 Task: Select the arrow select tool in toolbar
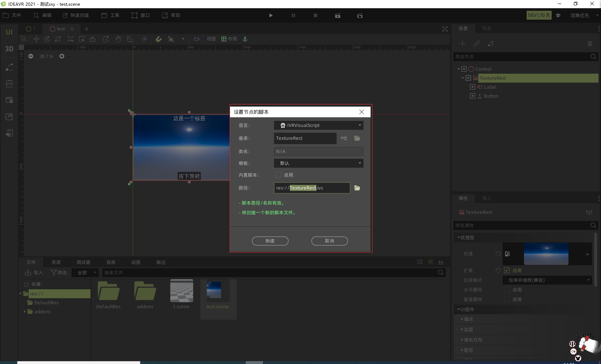[x=24, y=39]
